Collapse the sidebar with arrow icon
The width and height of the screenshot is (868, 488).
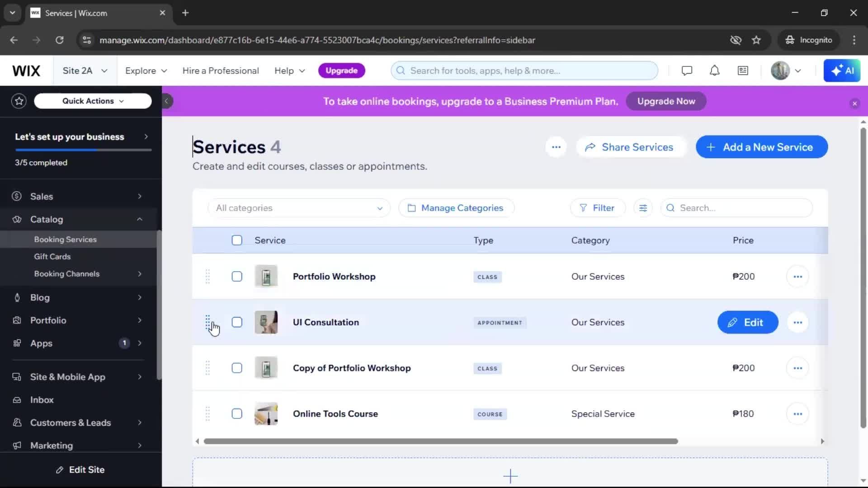pyautogui.click(x=166, y=101)
